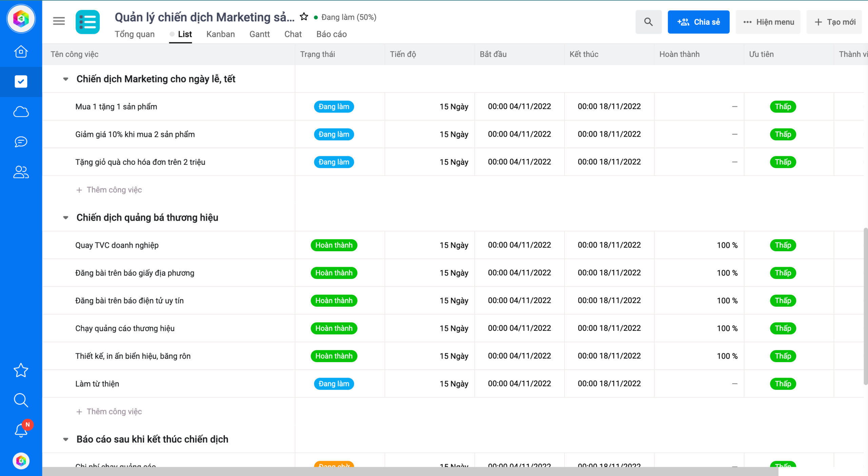The image size is (868, 476).
Task: Open task Làm từ thiện
Action: click(x=97, y=384)
